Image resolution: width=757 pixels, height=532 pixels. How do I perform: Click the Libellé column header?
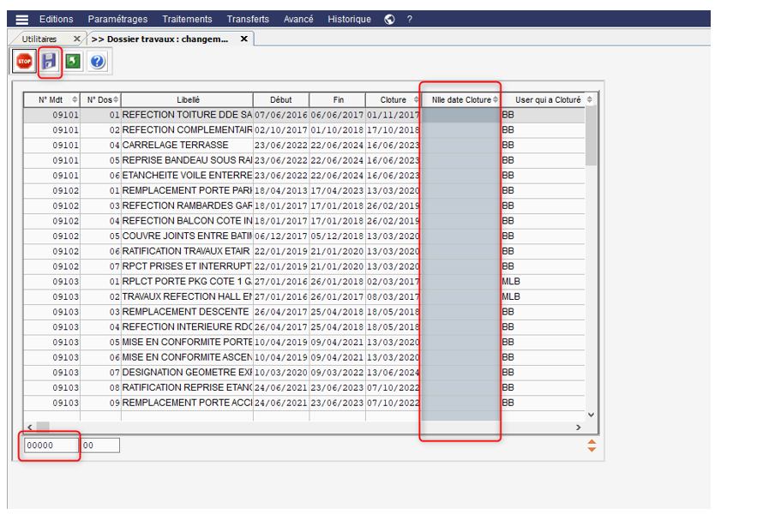tap(188, 100)
